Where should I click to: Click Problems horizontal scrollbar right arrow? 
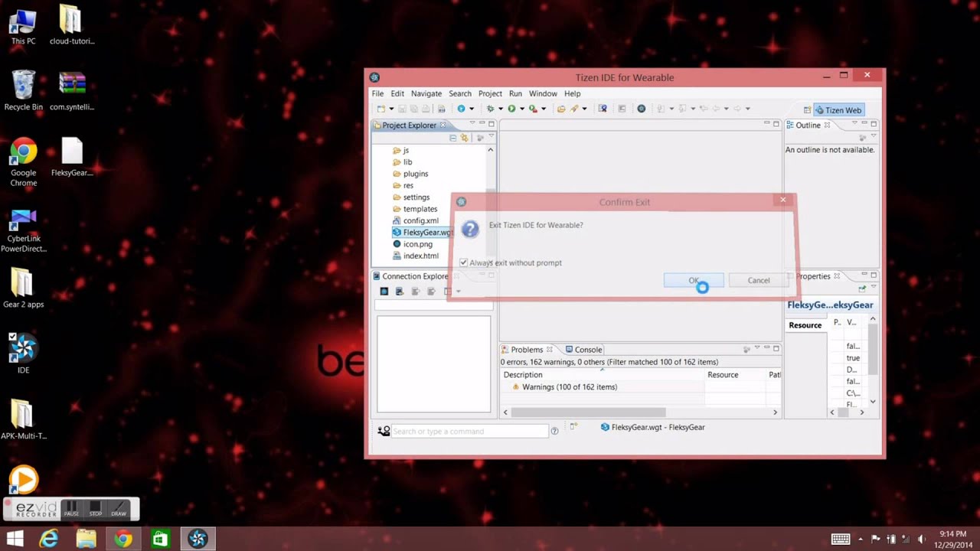pos(775,412)
